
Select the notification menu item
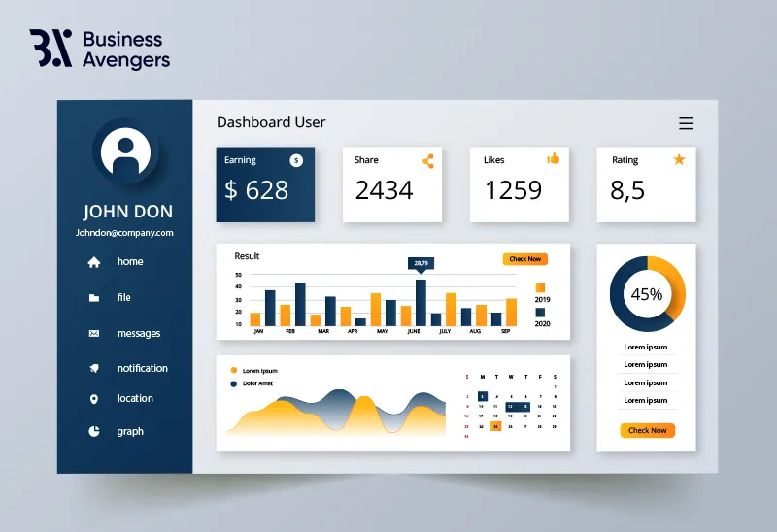point(142,368)
